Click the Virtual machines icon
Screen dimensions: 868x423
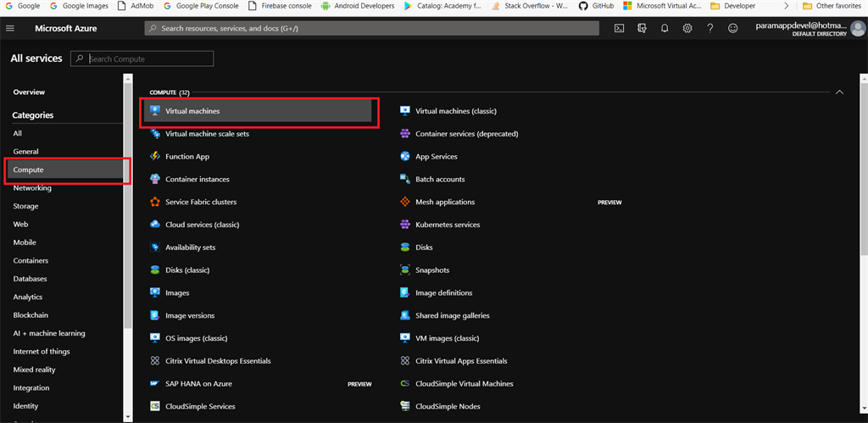155,111
